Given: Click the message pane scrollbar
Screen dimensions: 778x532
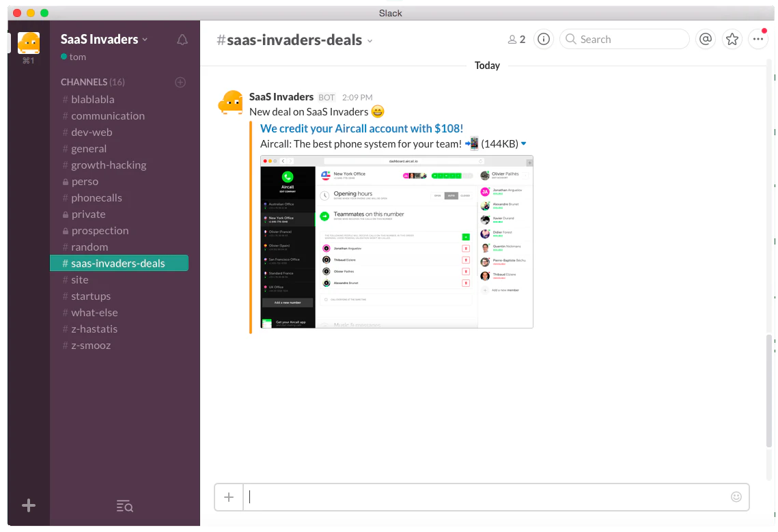Looking at the screenshot, I should coord(770,391).
